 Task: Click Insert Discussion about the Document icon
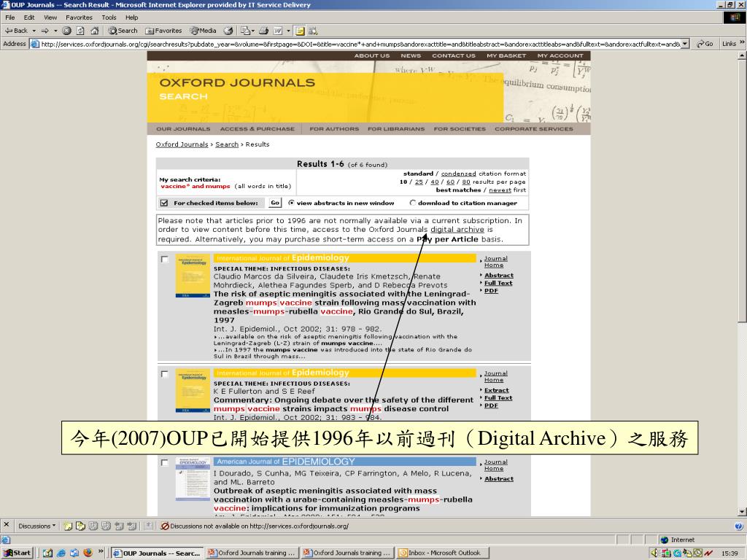tap(80, 526)
